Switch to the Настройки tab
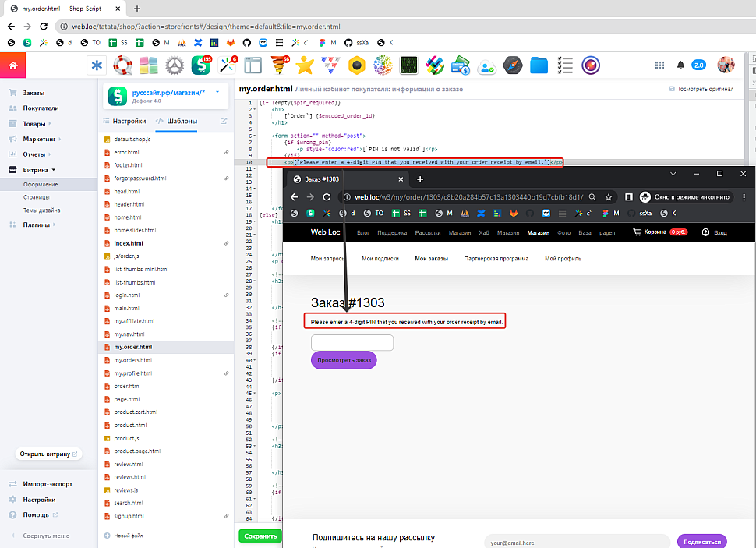The height and width of the screenshot is (548, 756). point(129,121)
